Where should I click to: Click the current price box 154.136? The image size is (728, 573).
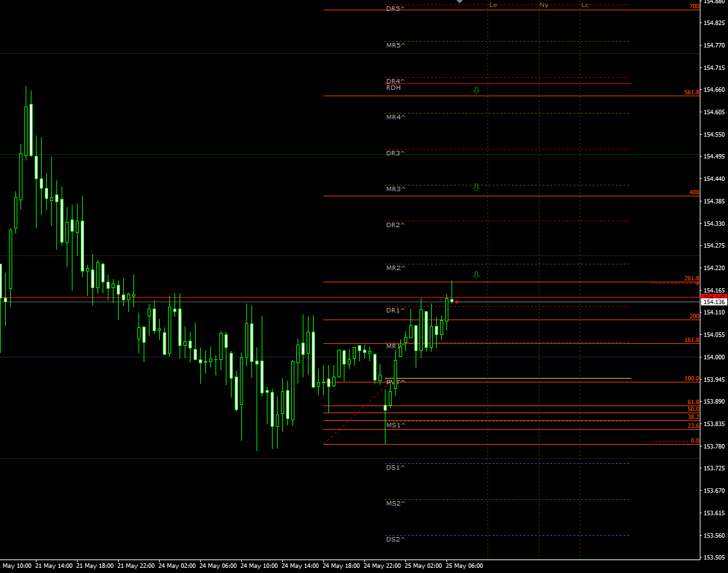click(714, 302)
